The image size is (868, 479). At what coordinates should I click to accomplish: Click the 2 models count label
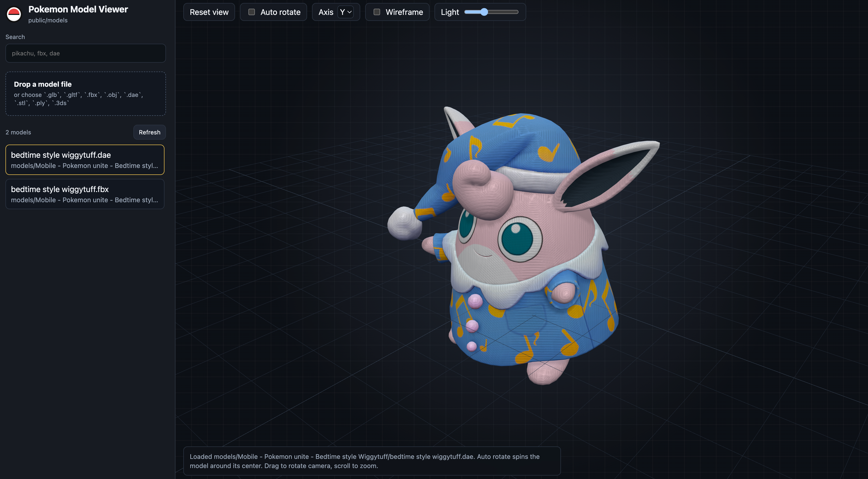[x=18, y=132]
